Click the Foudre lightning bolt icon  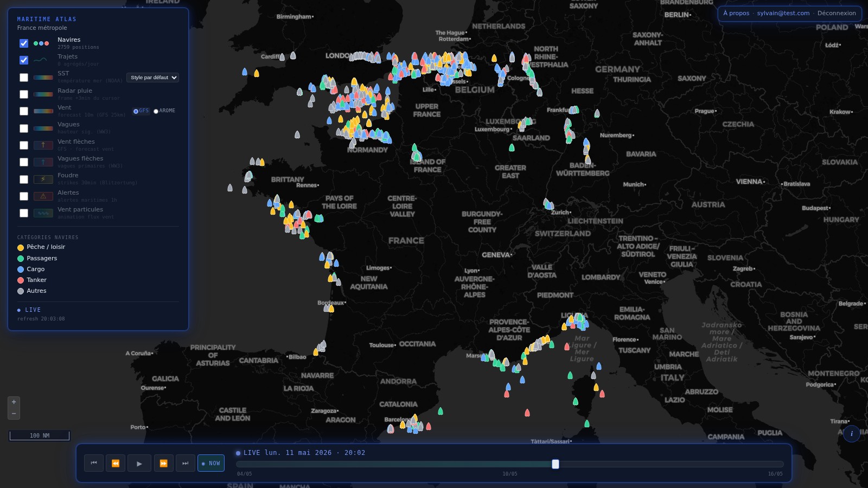[x=43, y=179]
